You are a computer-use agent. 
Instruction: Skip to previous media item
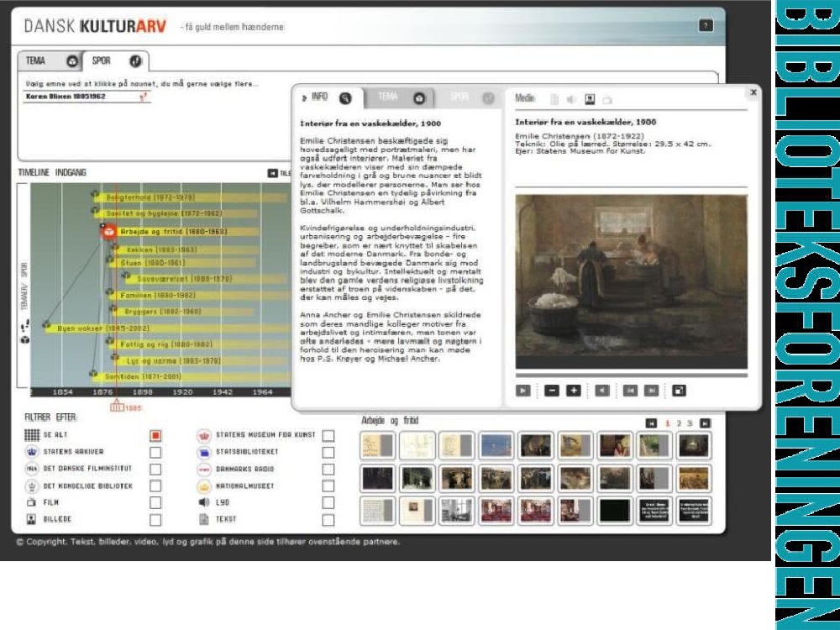(630, 391)
